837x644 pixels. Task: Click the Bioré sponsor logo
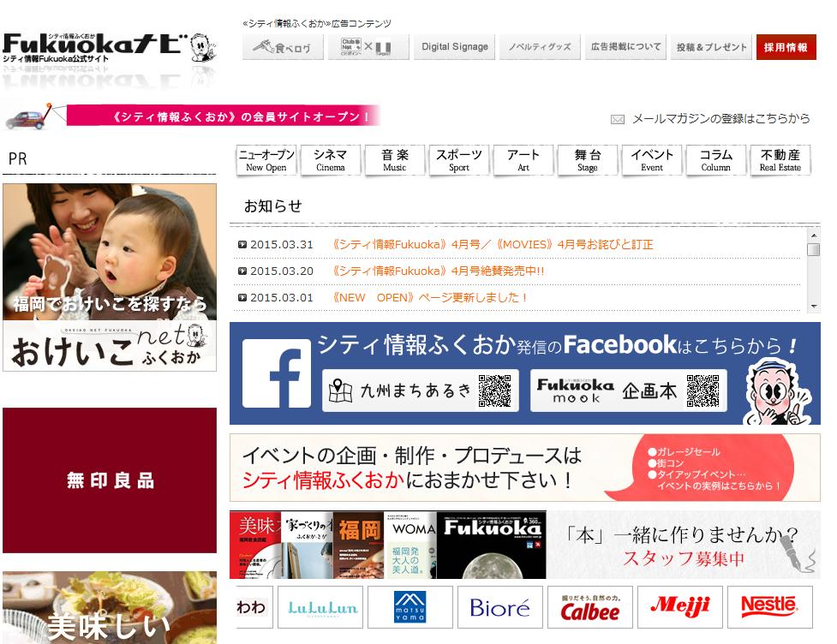(x=500, y=607)
